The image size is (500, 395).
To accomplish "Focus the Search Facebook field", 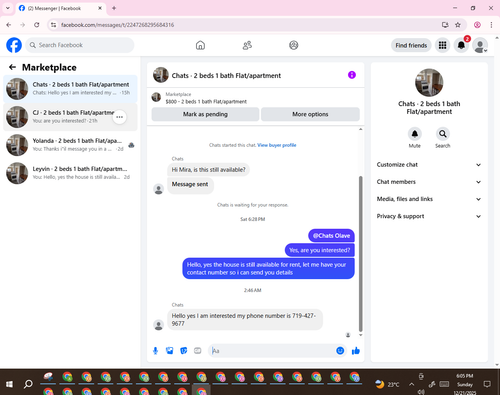I will (x=80, y=45).
